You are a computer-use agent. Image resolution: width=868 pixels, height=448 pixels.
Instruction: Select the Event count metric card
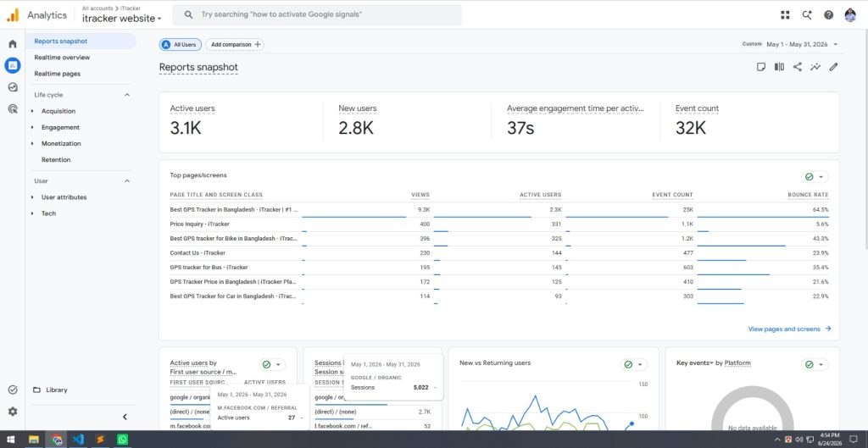pos(751,122)
